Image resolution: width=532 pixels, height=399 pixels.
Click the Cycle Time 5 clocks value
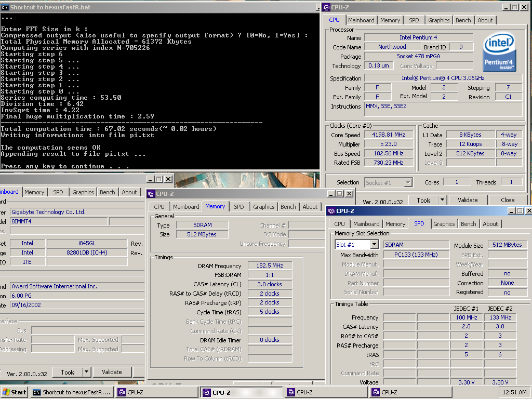click(x=270, y=312)
